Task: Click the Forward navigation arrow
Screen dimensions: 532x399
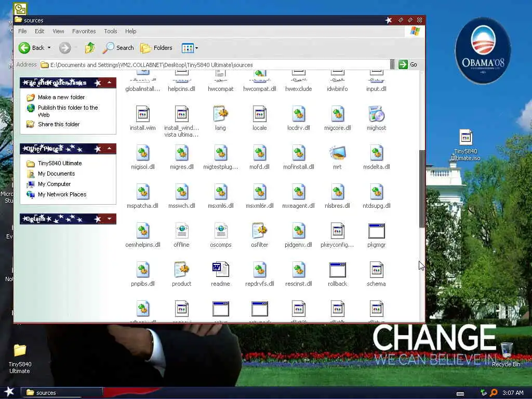Action: coord(65,48)
